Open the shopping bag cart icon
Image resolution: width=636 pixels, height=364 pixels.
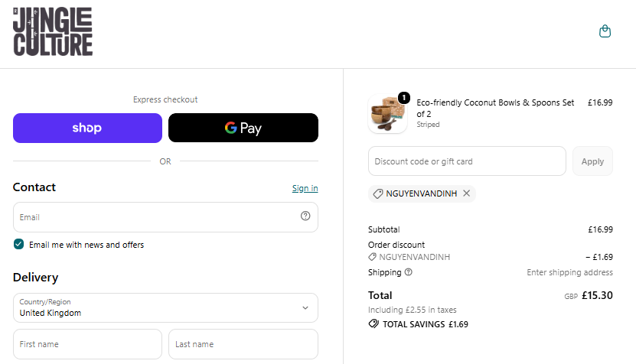(605, 31)
